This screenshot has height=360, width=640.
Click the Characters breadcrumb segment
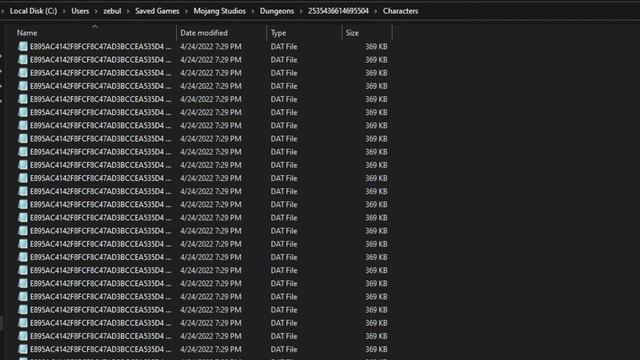tap(400, 11)
